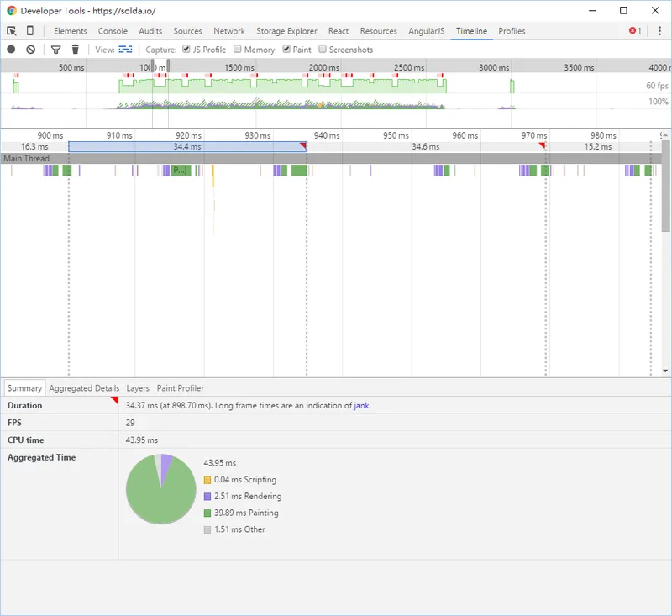Disable the JS Profile checkbox
This screenshot has height=616, width=672.
[x=186, y=50]
